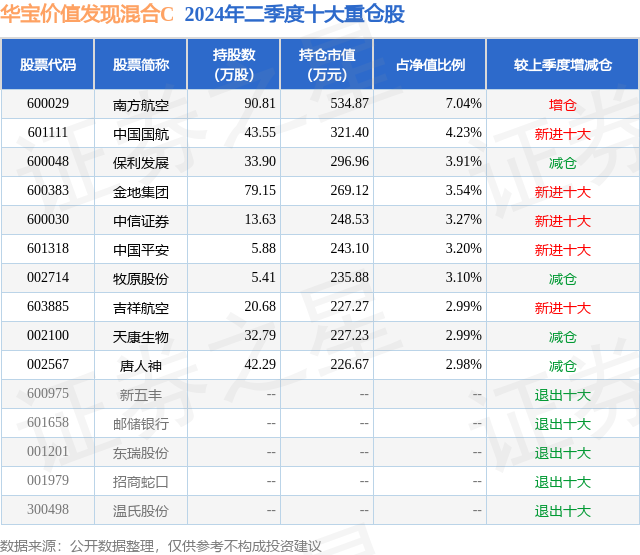The width and height of the screenshot is (640, 555).
Task: Open the 南方航空 stock name
Action: (141, 106)
